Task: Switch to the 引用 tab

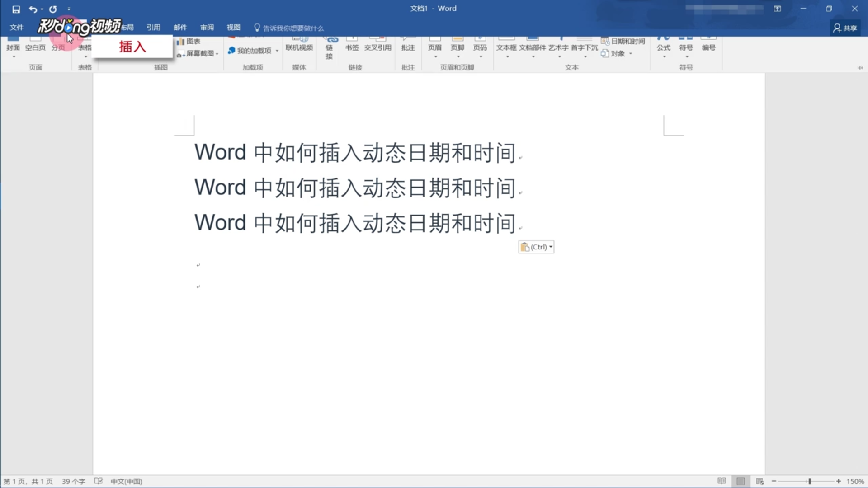Action: [154, 28]
